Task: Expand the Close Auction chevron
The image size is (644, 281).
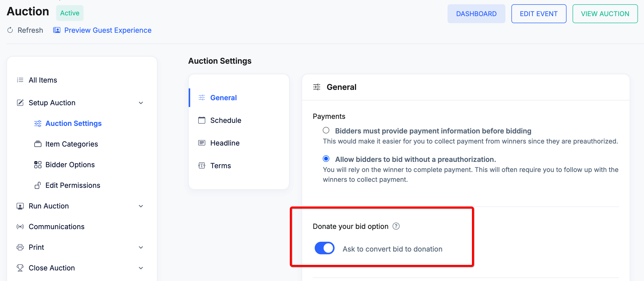Action: 141,268
